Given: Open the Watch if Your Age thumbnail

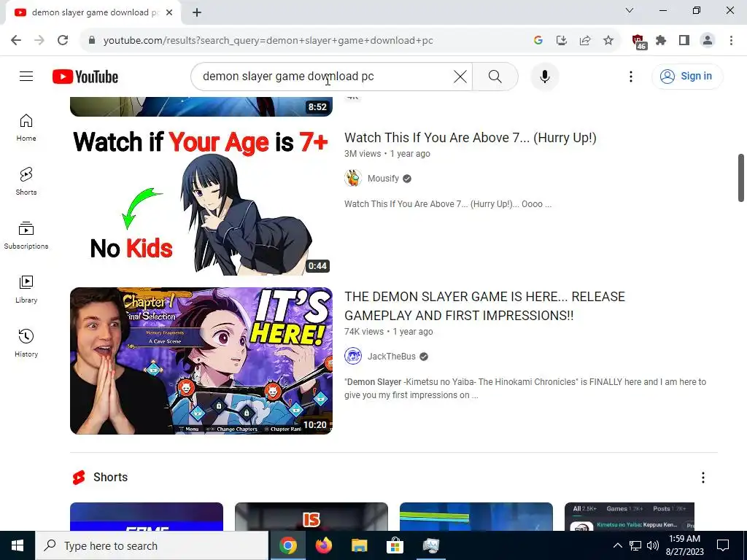Looking at the screenshot, I should click(x=201, y=202).
